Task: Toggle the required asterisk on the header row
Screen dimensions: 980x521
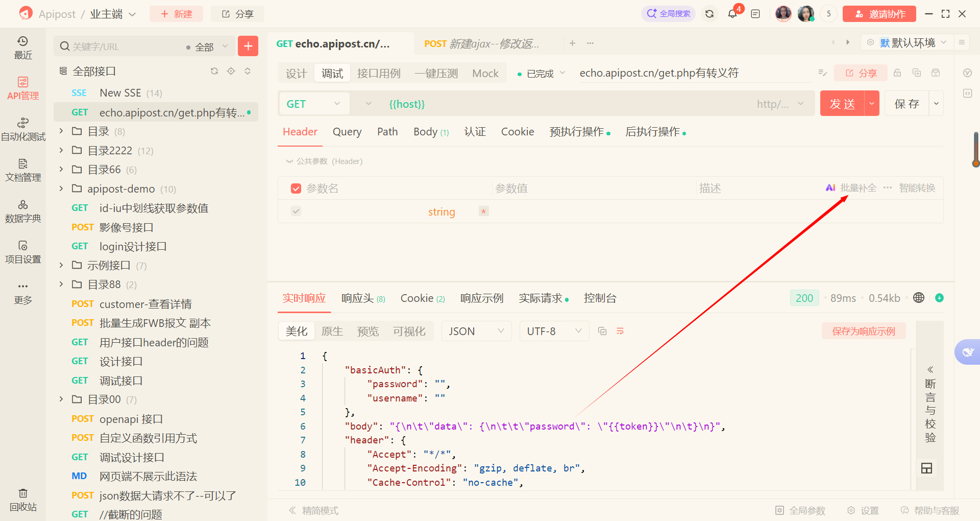Action: pyautogui.click(x=484, y=211)
